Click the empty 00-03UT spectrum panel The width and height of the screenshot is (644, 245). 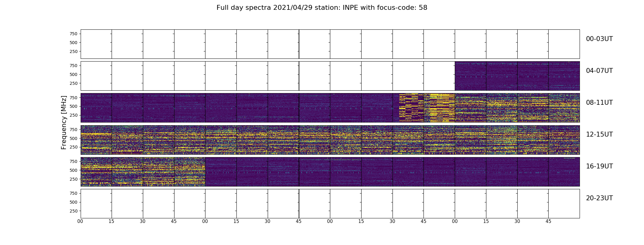pos(330,44)
